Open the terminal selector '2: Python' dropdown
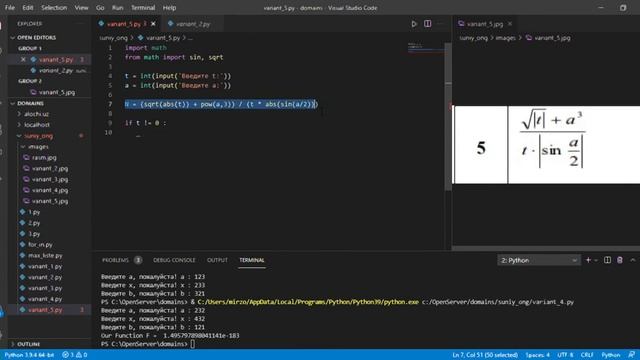640x360 pixels. click(539, 260)
